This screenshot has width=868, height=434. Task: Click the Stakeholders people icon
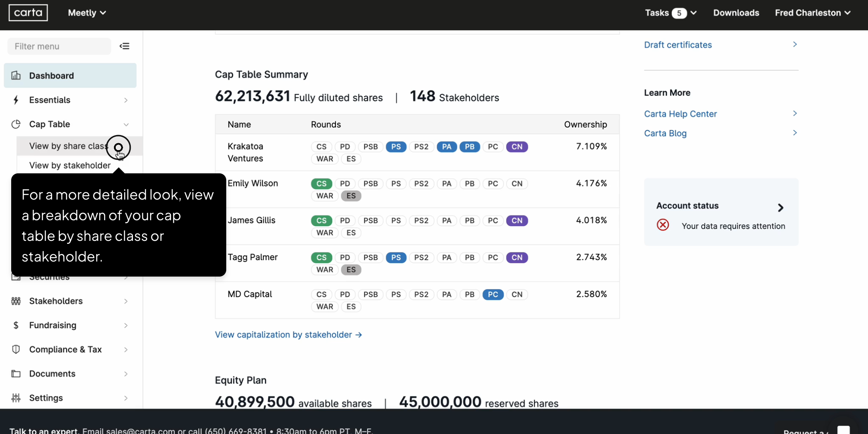pos(16,301)
